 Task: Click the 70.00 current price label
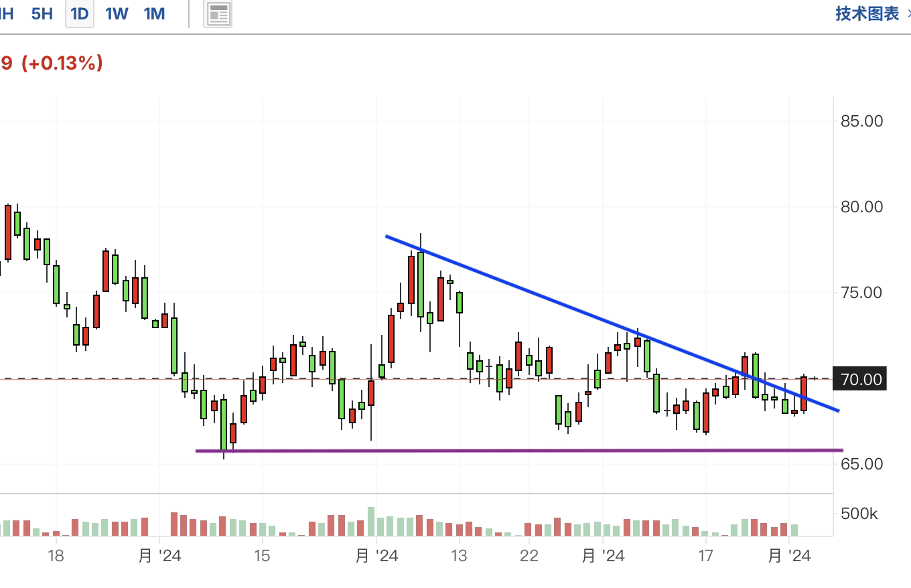coord(861,379)
